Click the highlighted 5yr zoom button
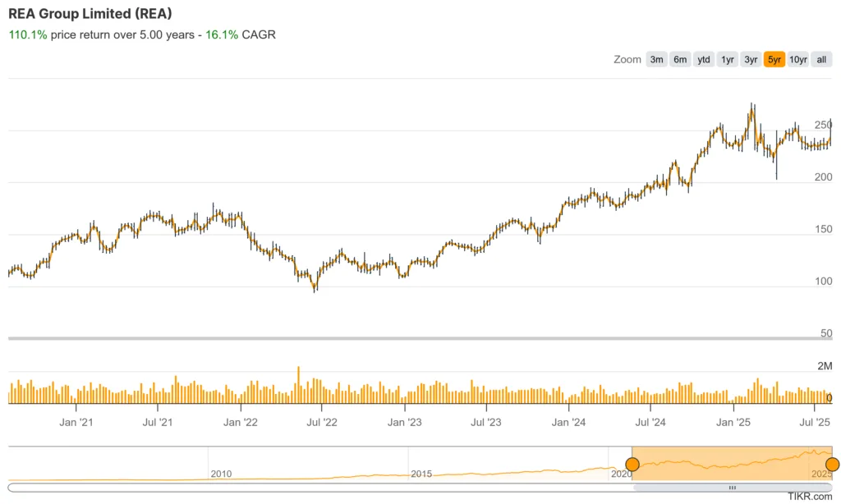 [774, 59]
